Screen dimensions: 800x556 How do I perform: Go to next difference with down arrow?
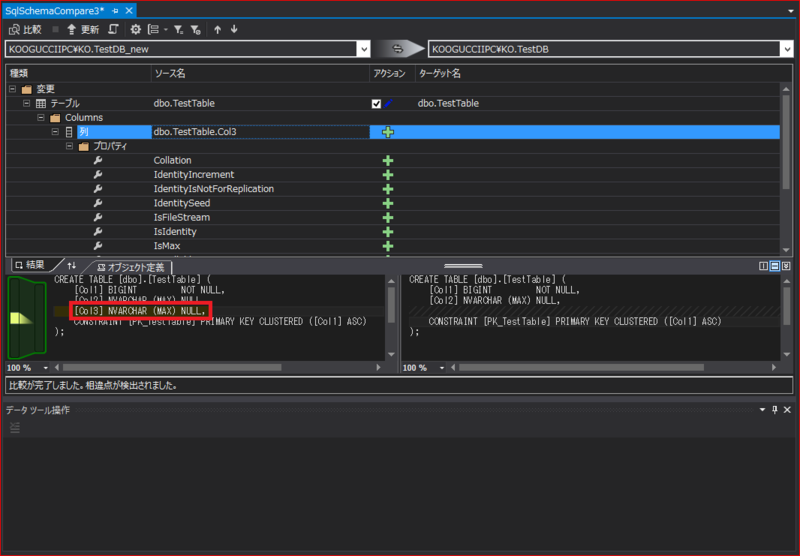(x=234, y=30)
